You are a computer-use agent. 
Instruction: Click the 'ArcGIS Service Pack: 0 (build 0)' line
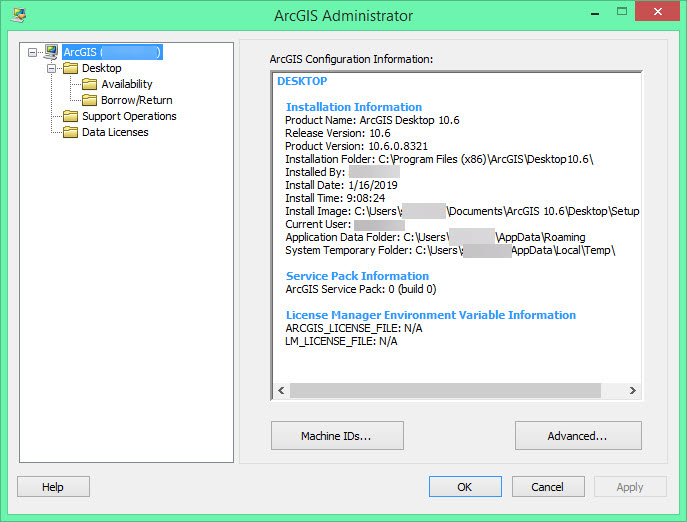pos(361,289)
